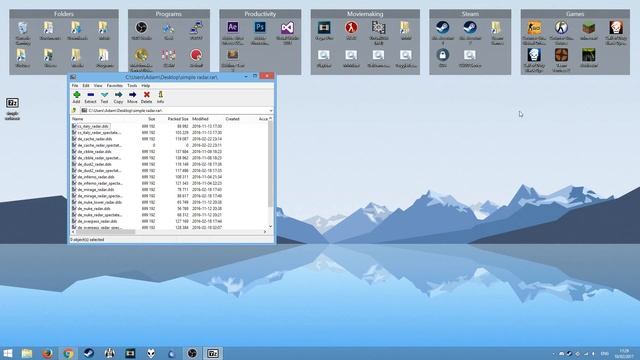
Task: Click the horizontal scrollbar left arrow
Action: [74, 232]
